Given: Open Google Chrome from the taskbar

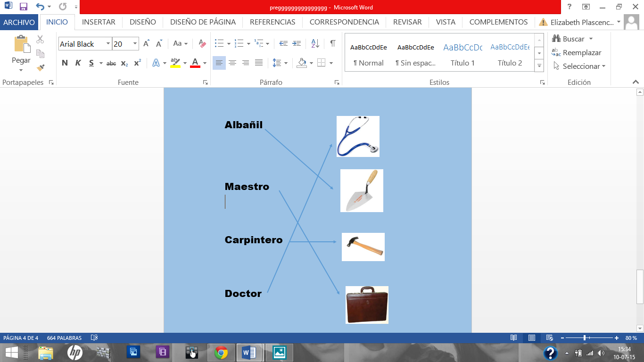Looking at the screenshot, I should 221,352.
